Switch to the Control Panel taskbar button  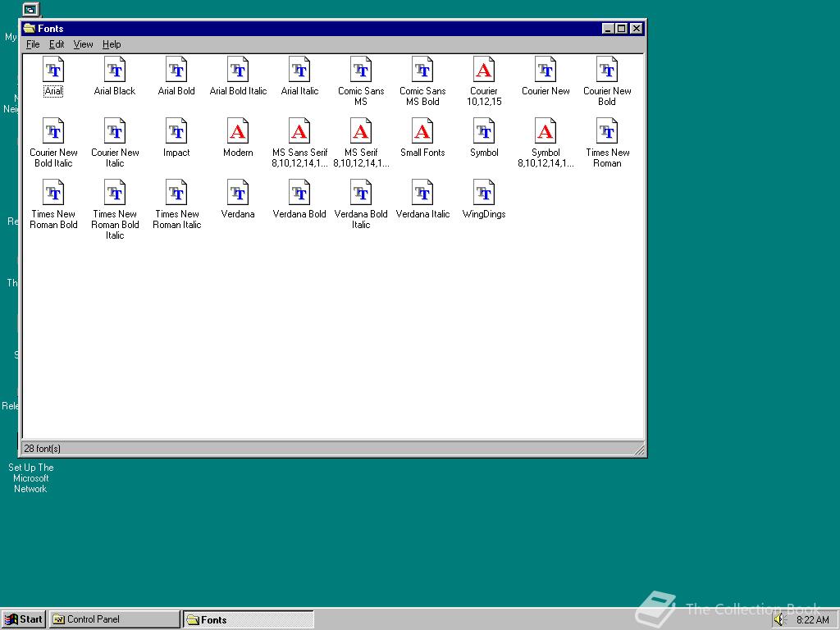(113, 619)
